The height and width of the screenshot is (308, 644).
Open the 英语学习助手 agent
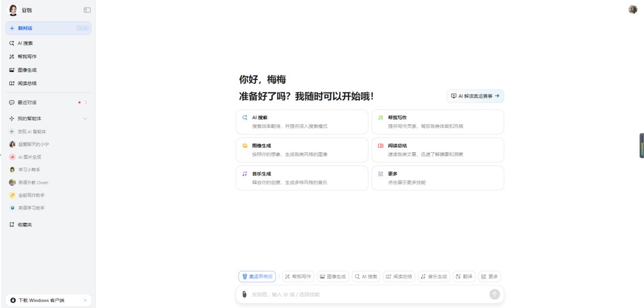click(48, 208)
